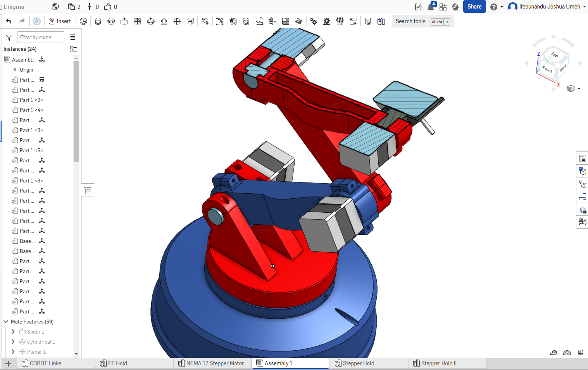Viewport: 588px width, 370px height.
Task: Open the view cube display options dropdown
Action: pyautogui.click(x=579, y=89)
